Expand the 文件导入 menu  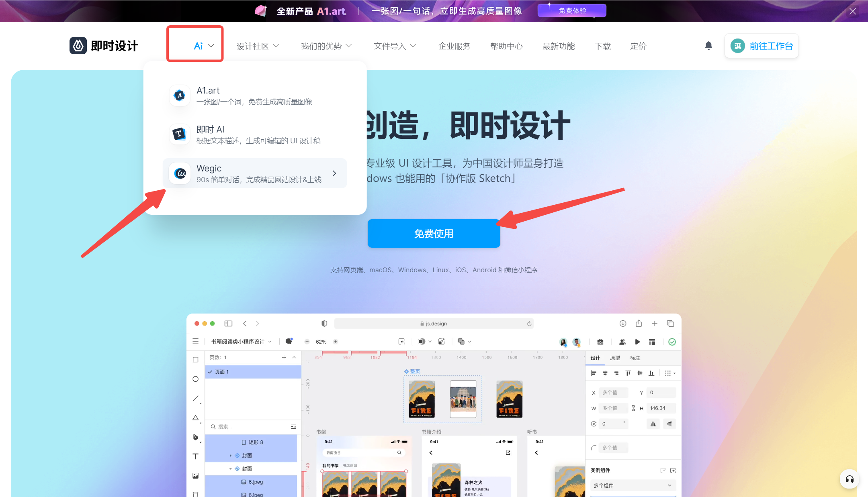[x=395, y=46]
